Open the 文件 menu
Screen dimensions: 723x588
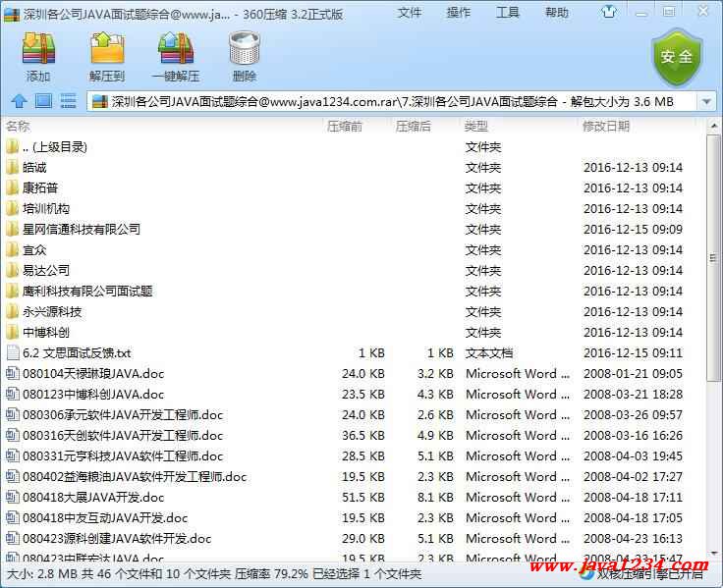[410, 13]
